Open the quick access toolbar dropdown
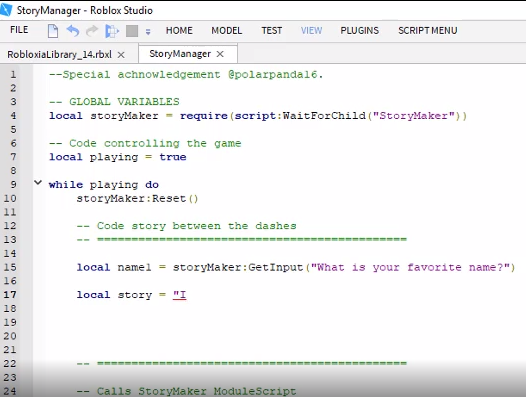526x397 pixels. (148, 32)
